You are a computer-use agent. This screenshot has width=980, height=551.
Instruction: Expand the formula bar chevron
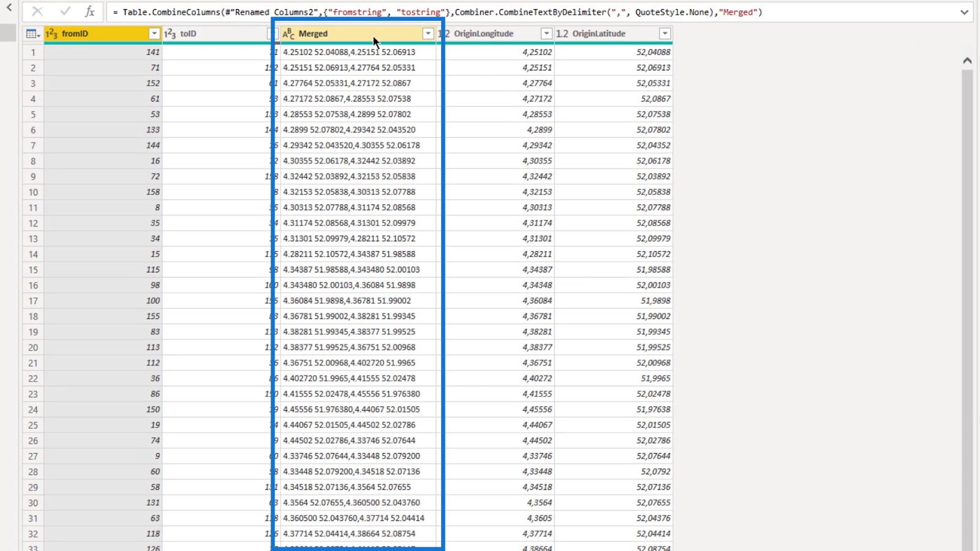964,12
